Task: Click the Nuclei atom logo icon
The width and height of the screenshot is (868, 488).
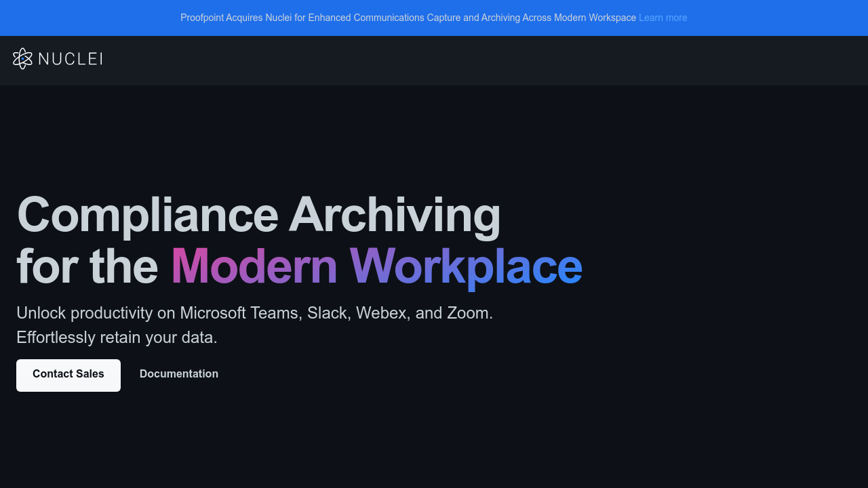Action: [x=22, y=59]
